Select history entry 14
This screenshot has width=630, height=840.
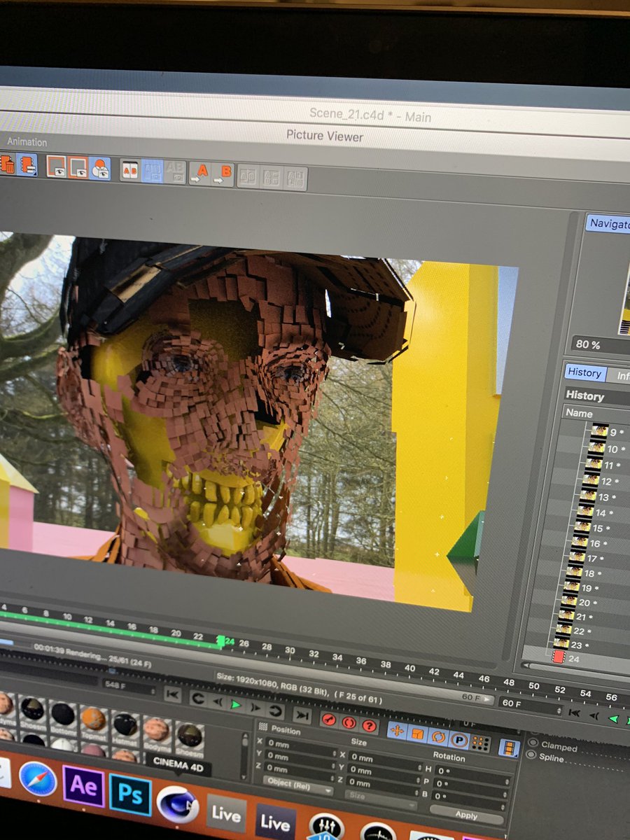[595, 512]
